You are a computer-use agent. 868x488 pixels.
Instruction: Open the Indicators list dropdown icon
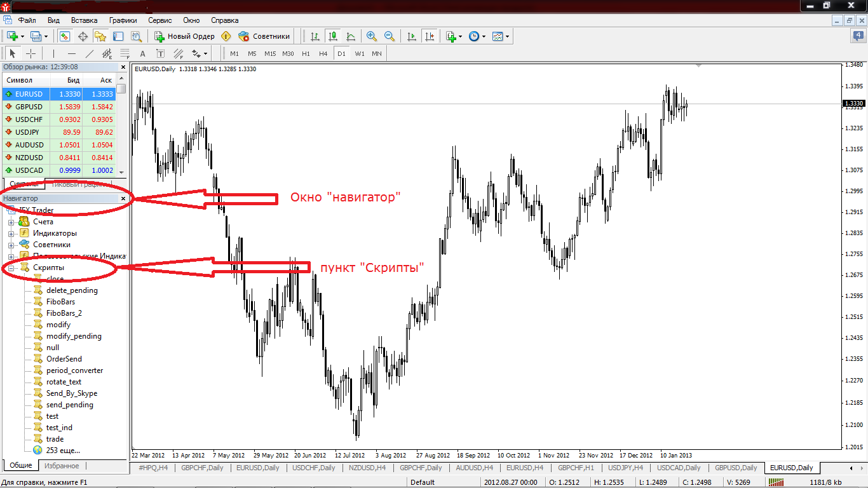(454, 36)
